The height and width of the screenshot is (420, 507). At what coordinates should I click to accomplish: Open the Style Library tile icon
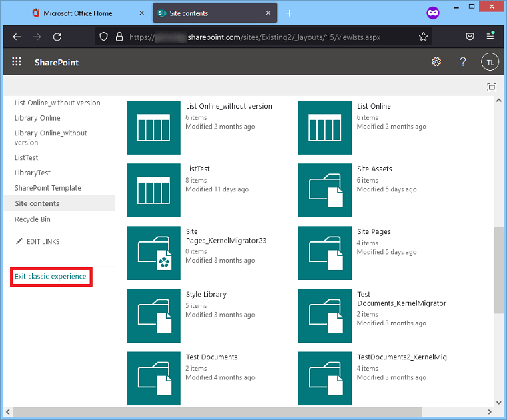[x=153, y=315]
